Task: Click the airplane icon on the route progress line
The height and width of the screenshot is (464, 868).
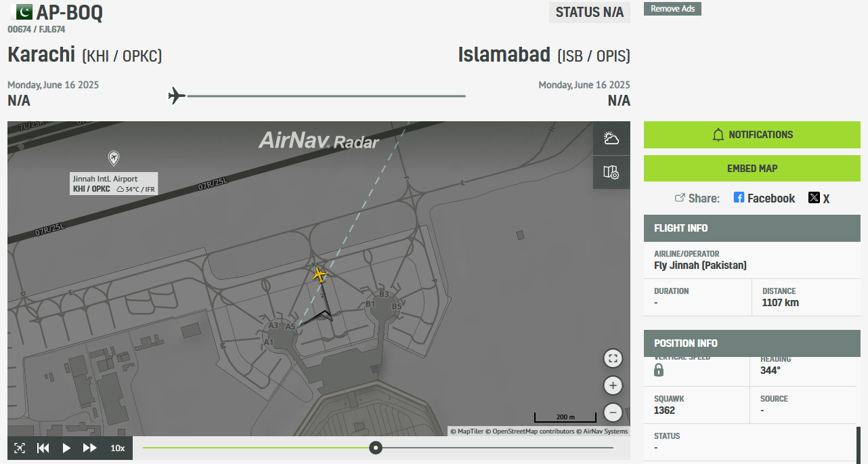Action: pyautogui.click(x=177, y=96)
